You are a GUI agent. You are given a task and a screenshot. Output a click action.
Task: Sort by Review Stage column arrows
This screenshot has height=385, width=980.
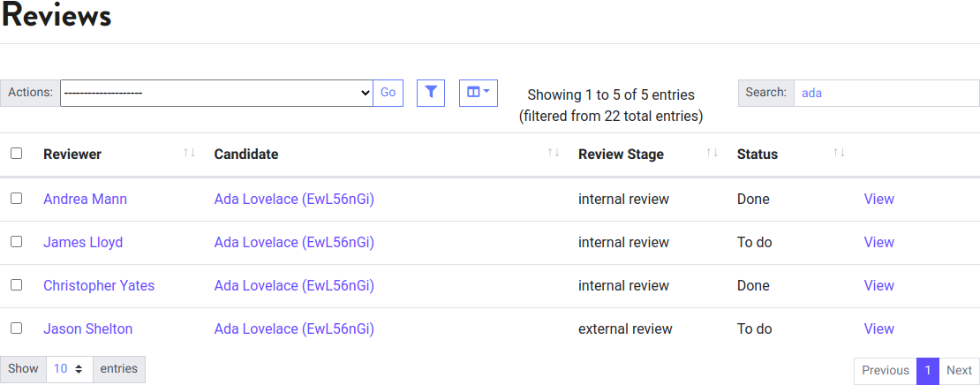pyautogui.click(x=712, y=154)
